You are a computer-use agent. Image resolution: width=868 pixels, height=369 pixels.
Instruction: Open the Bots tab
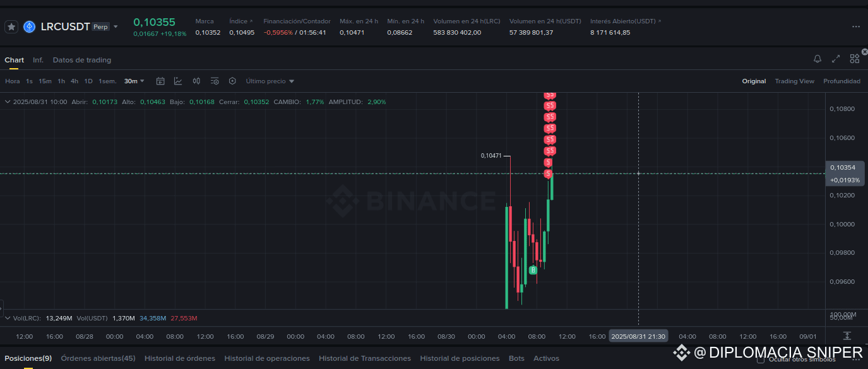tap(516, 358)
